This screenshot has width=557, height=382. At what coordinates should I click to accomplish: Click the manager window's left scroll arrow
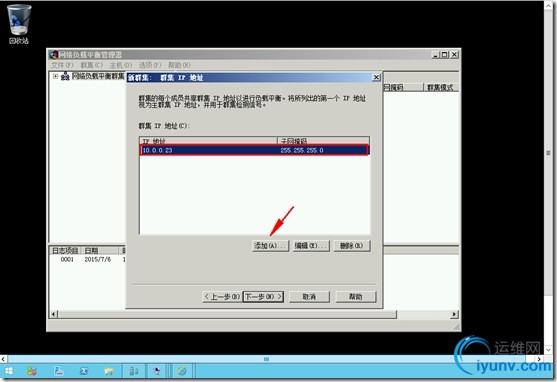coord(54,314)
